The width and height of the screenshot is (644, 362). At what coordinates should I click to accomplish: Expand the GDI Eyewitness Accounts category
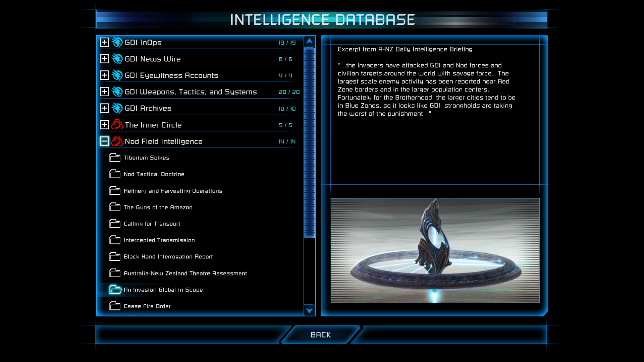point(104,75)
